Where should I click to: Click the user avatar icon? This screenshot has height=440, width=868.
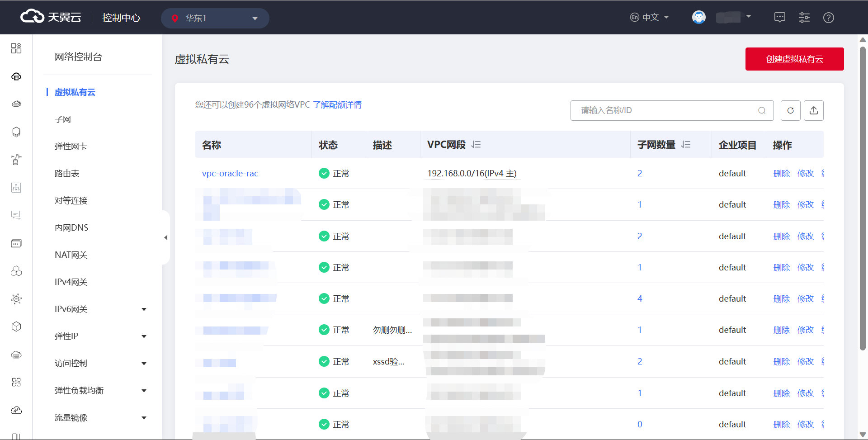tap(698, 18)
